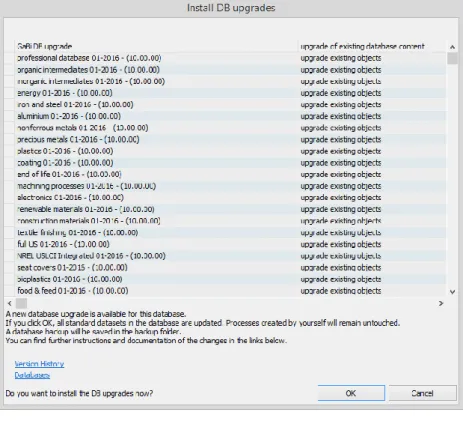Click 'upgrade existing objects' in the plastics row
This screenshot has height=421, width=463.
341,151
